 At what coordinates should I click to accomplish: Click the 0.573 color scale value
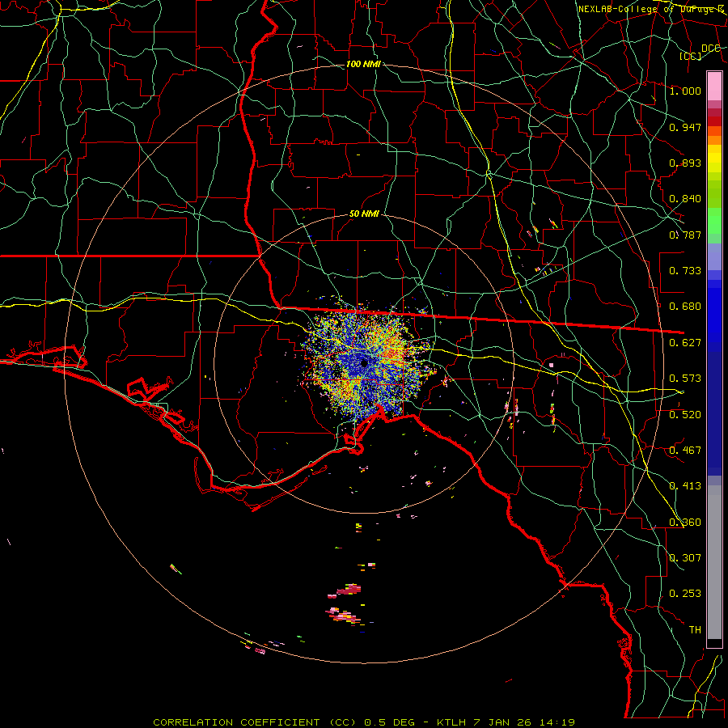coord(685,378)
